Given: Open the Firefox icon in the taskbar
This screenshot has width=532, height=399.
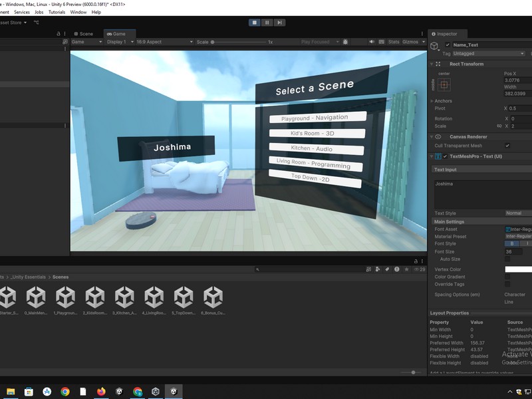Looking at the screenshot, I should click(101, 392).
